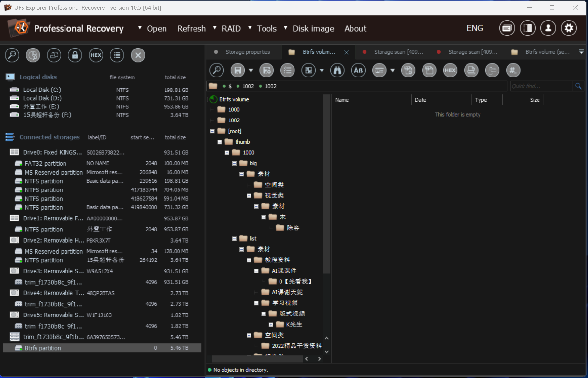This screenshot has width=588, height=378.
Task: Expand the K先生 folder node
Action: 271,325
